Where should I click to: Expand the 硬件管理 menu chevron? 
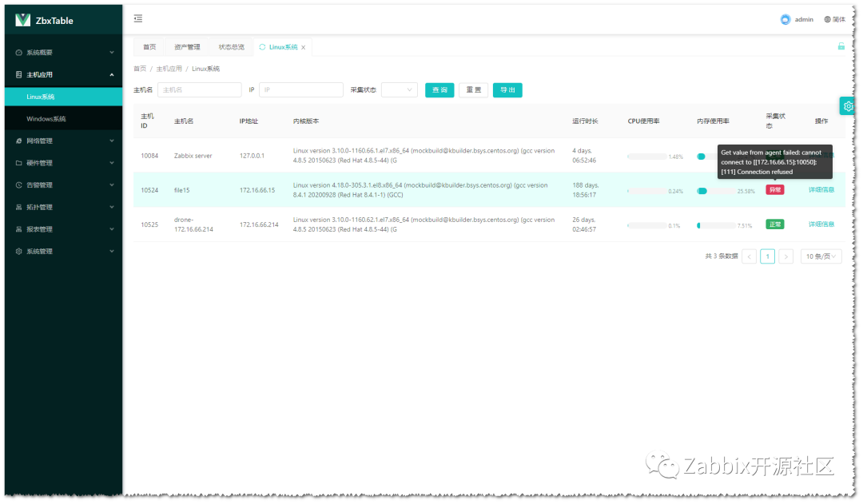click(112, 163)
